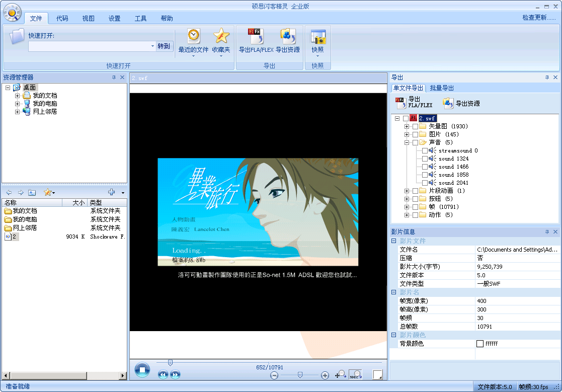Image resolution: width=562 pixels, height=392 pixels.
Task: Expand the 片段动画 folder in export tree
Action: 407,191
